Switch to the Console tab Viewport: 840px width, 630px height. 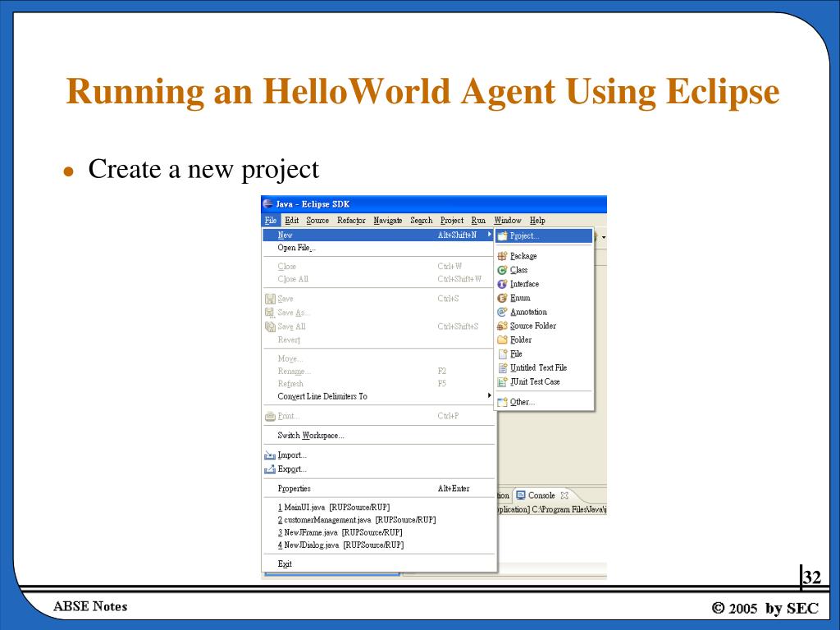click(541, 495)
